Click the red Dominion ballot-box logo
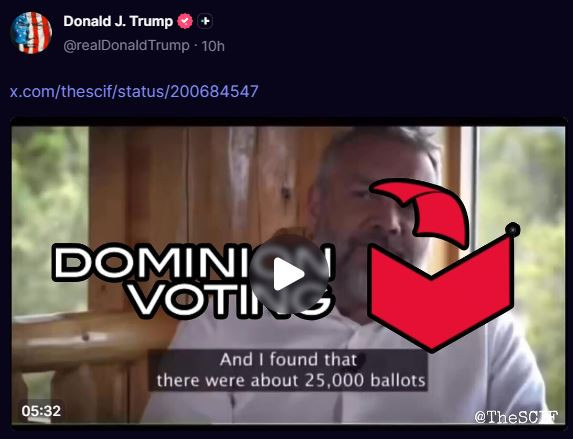The image size is (573, 439). tap(443, 265)
